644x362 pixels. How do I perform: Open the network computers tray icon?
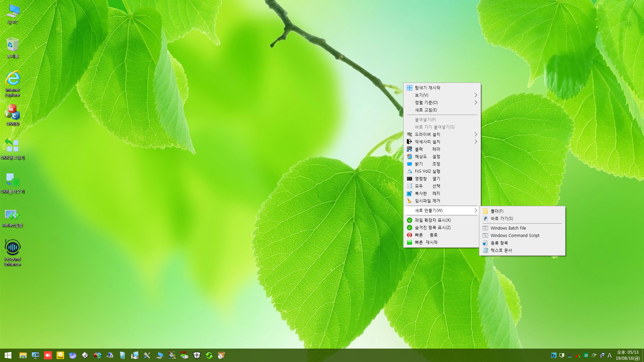[602, 355]
